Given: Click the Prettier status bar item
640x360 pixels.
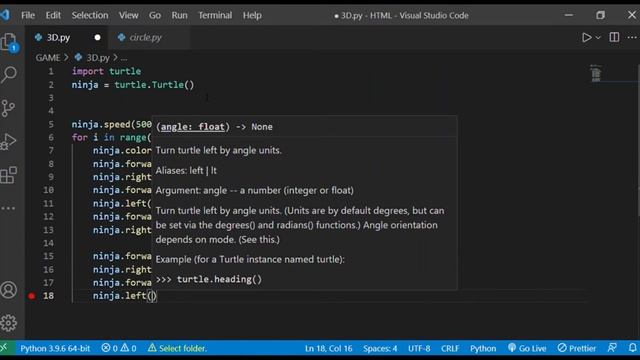Looking at the screenshot, I should coord(577,348).
